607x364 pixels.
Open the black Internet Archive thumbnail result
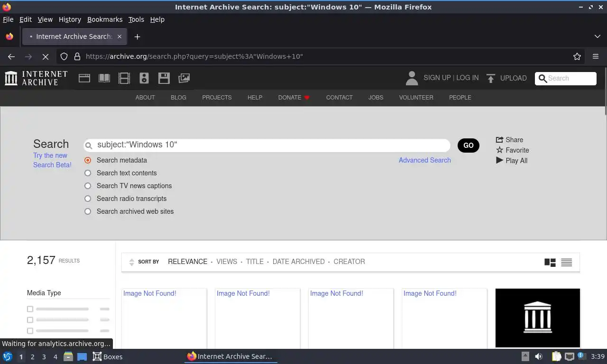(538, 318)
